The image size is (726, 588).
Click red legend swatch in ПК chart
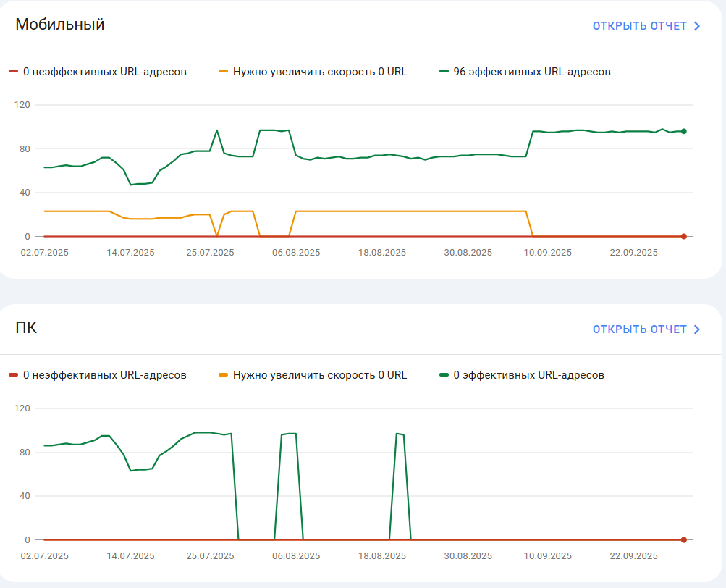pyautogui.click(x=14, y=375)
